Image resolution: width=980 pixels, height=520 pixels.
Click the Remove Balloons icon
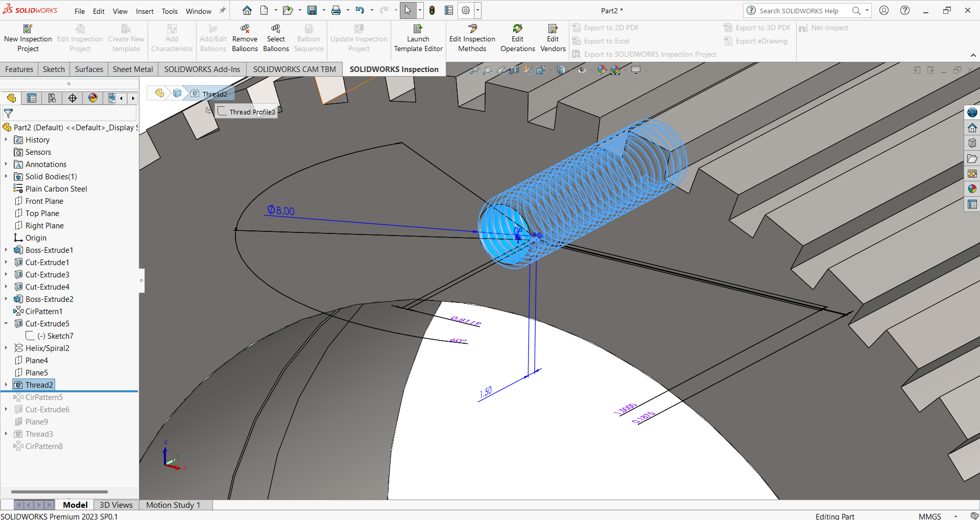click(245, 29)
